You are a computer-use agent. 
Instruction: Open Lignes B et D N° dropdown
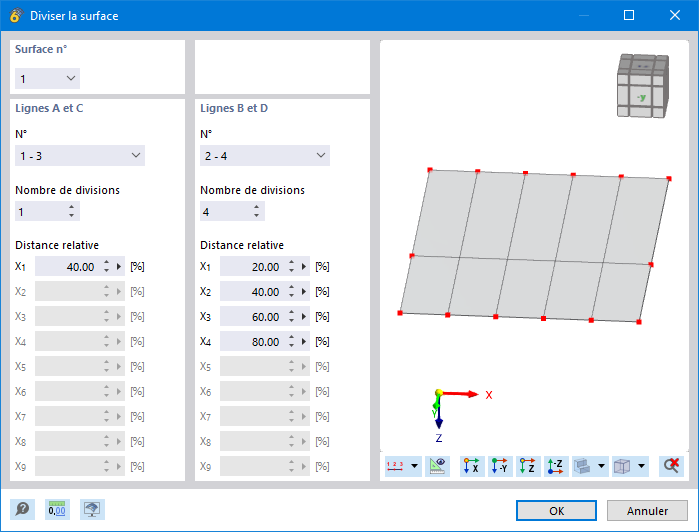point(265,156)
